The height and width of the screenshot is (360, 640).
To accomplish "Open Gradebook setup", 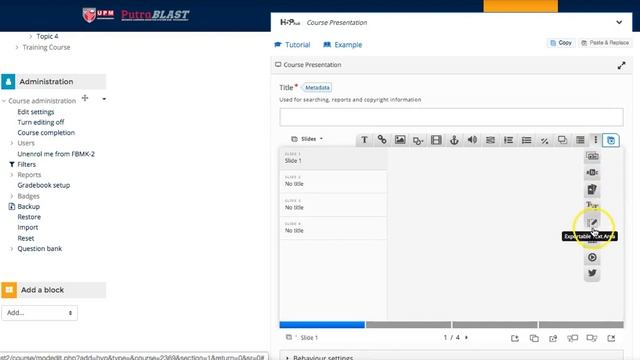I will 44,185.
